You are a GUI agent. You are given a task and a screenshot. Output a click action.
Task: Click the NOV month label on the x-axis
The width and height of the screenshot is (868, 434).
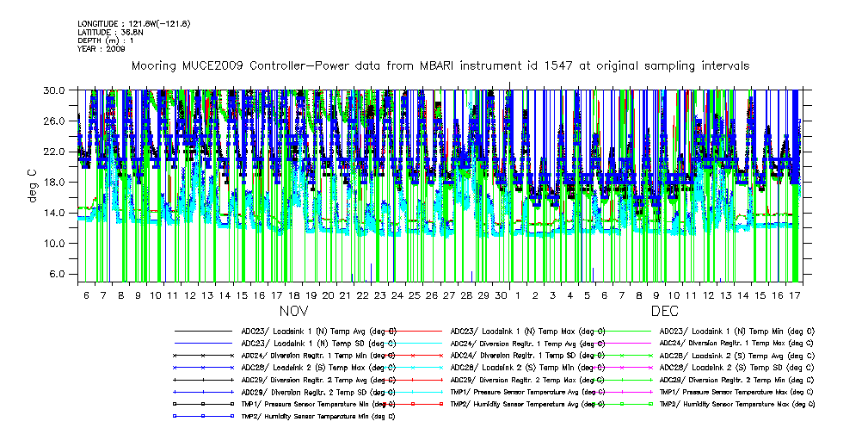pyautogui.click(x=294, y=311)
